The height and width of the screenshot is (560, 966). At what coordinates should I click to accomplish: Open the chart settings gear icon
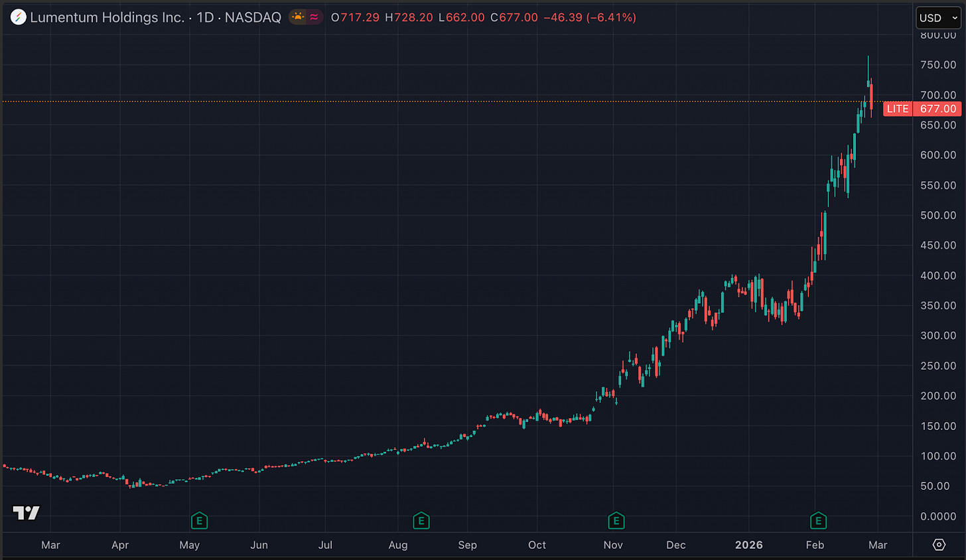tap(939, 545)
